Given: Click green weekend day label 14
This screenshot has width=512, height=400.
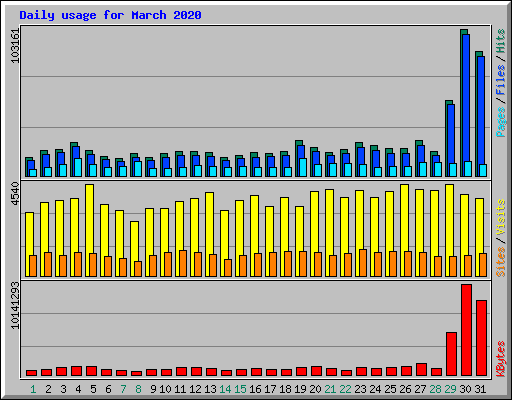Looking at the screenshot, I should [x=225, y=389].
